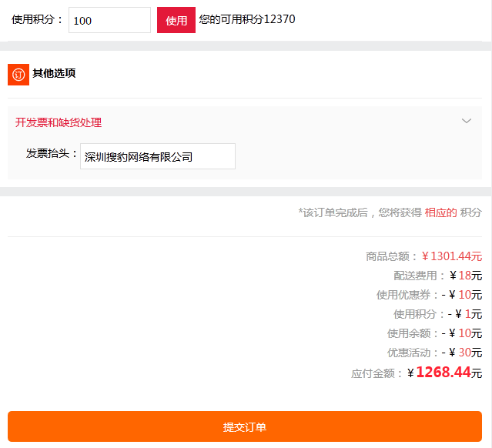492x448 pixels.
Task: Open the red 相应的 link
Action: pyautogui.click(x=440, y=212)
